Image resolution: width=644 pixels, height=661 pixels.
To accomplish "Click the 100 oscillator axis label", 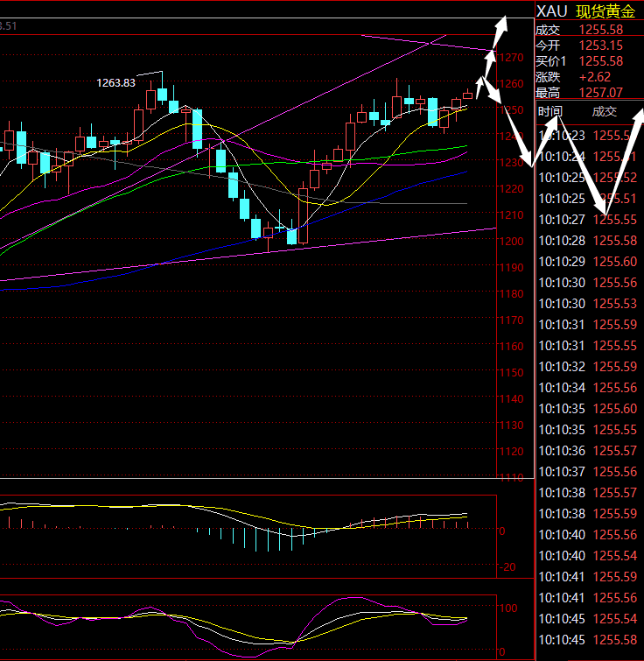I will click(x=508, y=608).
